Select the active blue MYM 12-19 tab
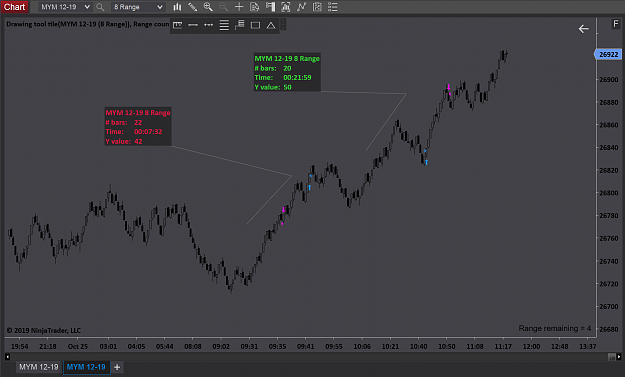The image size is (625, 377). tap(86, 367)
